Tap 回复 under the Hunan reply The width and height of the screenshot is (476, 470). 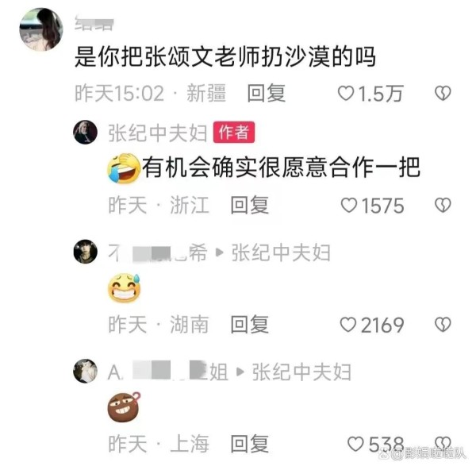[x=250, y=325]
